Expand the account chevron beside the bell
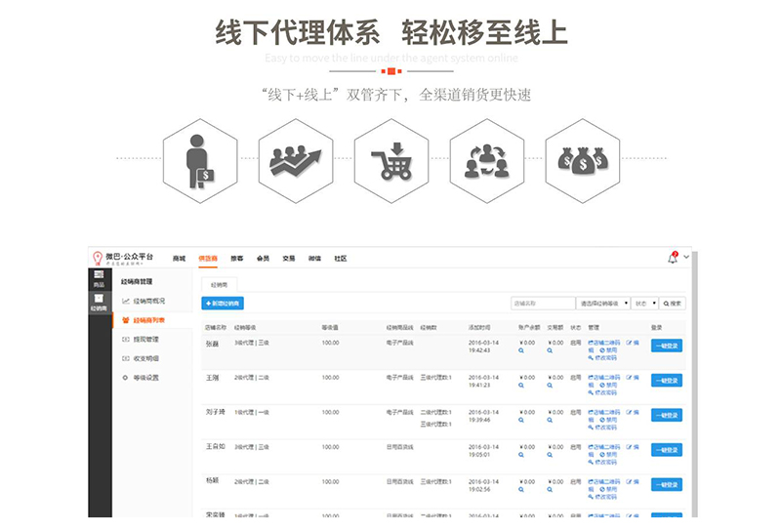Viewport: 781px width, 532px height. (x=686, y=257)
